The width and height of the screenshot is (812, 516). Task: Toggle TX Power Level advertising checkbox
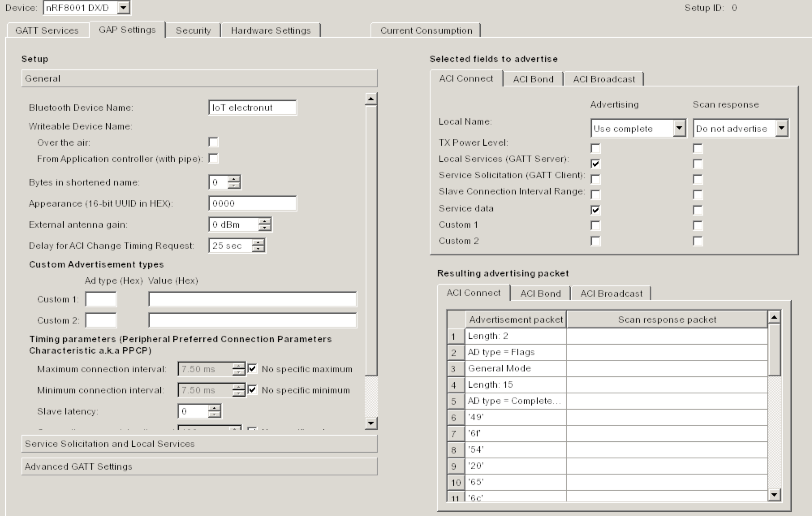tap(595, 149)
